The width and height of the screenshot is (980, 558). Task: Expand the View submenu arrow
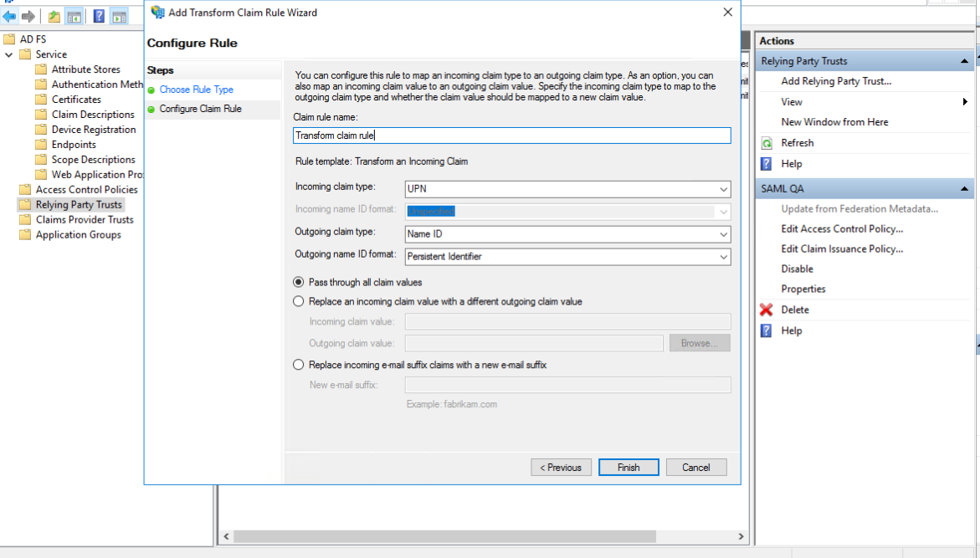coord(965,102)
